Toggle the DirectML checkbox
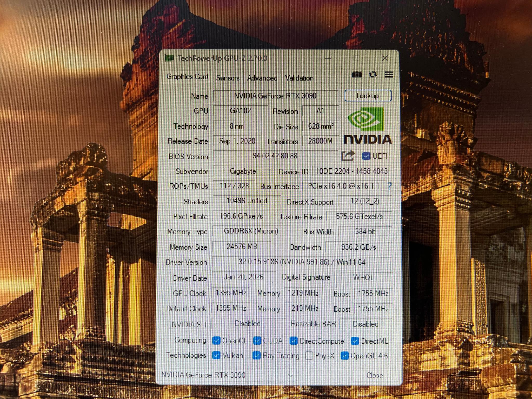The image size is (532, 399). pyautogui.click(x=355, y=341)
